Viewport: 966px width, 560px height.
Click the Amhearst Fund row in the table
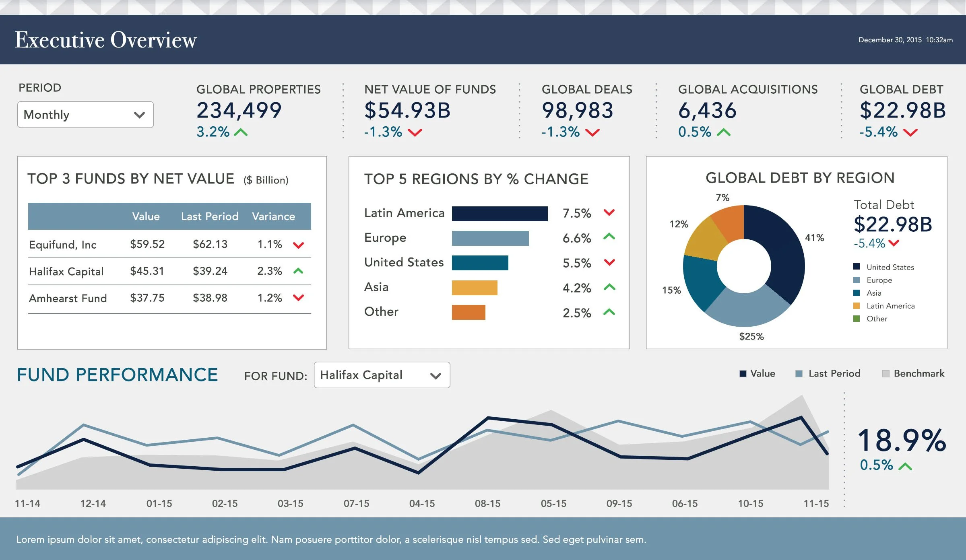pos(169,298)
